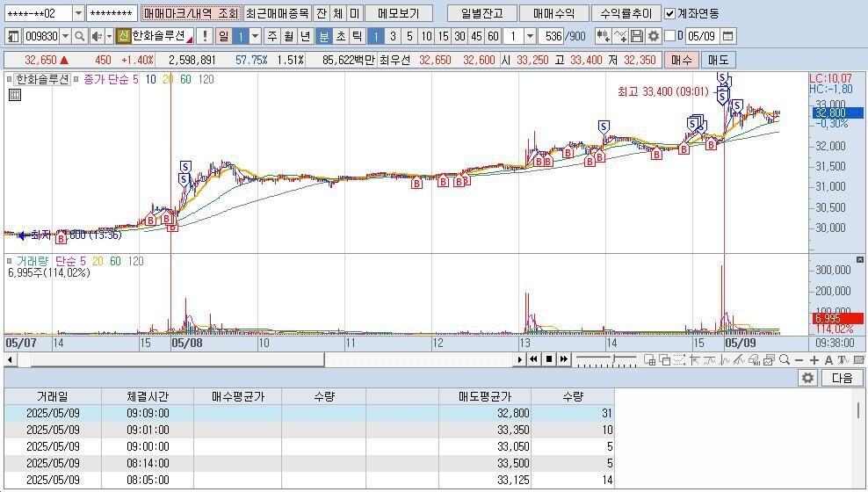Click the red 매수 buy button
Screen dimensions: 868x492
coord(682,60)
